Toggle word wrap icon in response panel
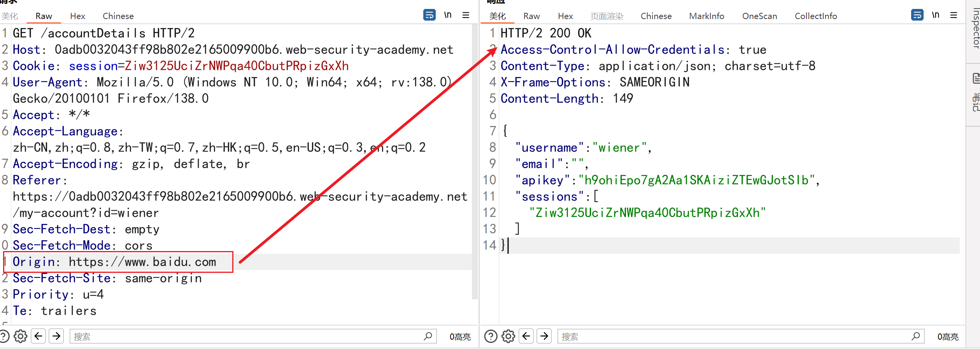980x349 pixels. click(917, 15)
